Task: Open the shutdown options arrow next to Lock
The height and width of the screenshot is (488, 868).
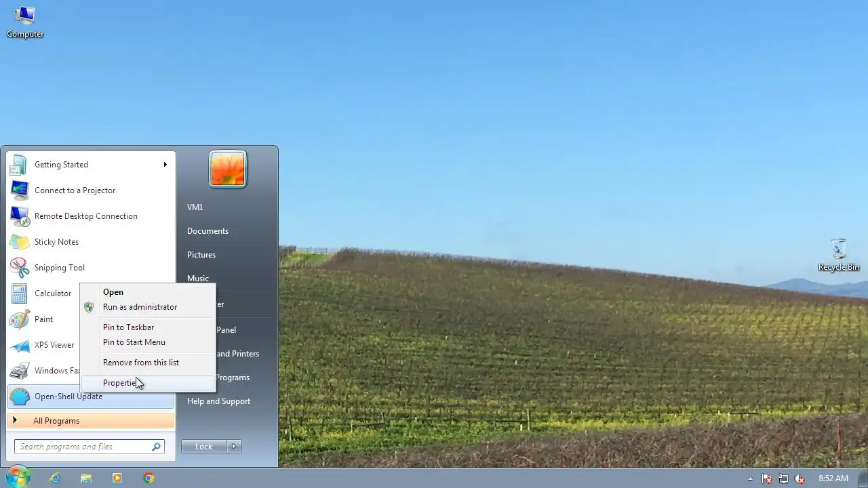Action: tap(234, 447)
